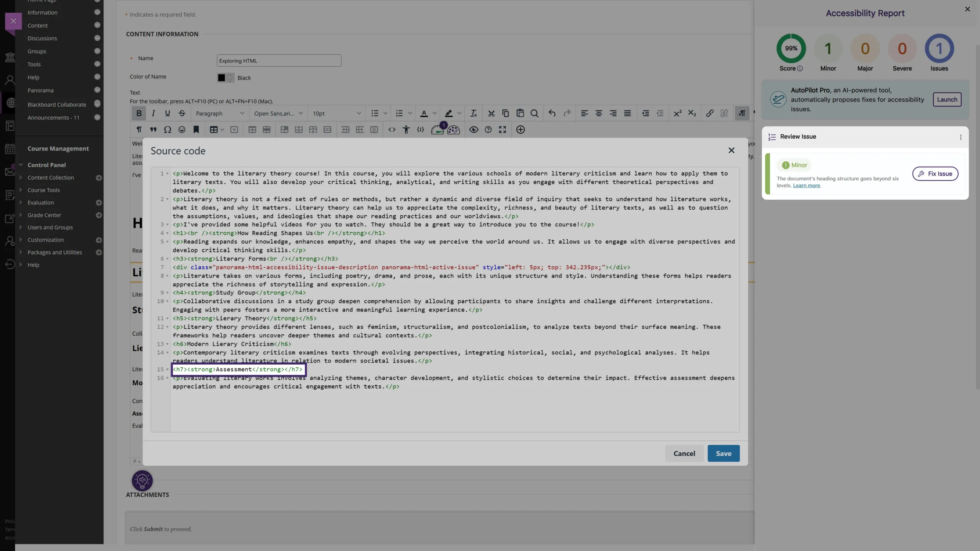Save the source code changes
The height and width of the screenshot is (551, 980).
(x=723, y=453)
